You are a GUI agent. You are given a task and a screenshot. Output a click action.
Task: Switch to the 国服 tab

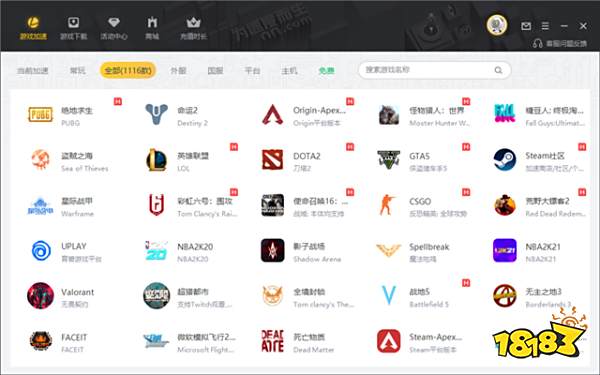pyautogui.click(x=215, y=70)
